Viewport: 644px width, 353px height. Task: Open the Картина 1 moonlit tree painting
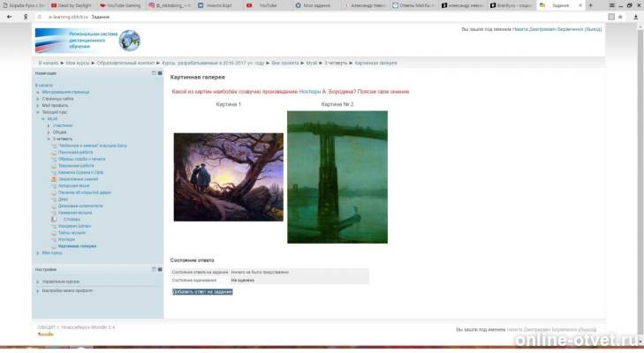(x=228, y=176)
